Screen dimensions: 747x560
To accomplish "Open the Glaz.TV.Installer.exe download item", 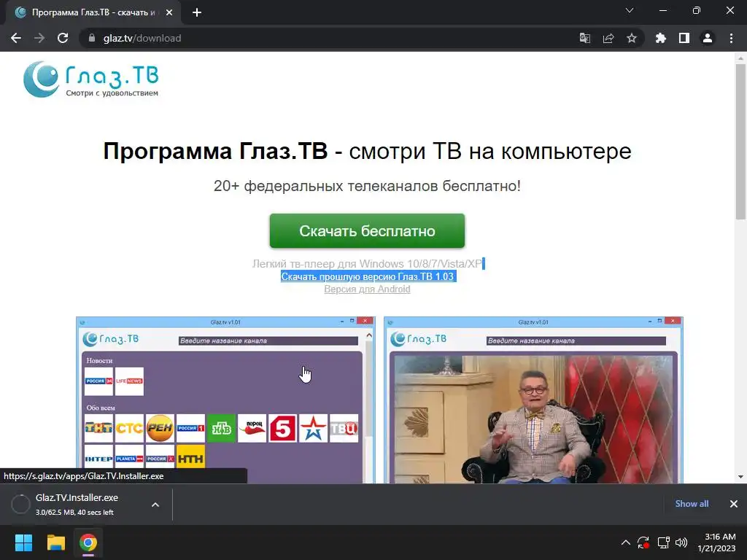I will (x=76, y=504).
